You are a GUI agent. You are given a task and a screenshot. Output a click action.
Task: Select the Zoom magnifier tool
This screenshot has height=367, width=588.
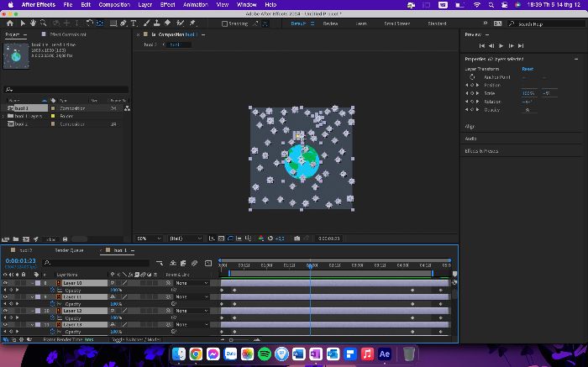tap(44, 24)
